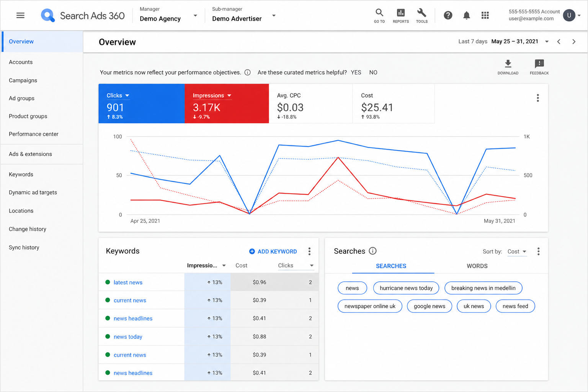The image size is (588, 392).
Task: Open the scorecard chart three-dot menu
Action: pos(537,98)
